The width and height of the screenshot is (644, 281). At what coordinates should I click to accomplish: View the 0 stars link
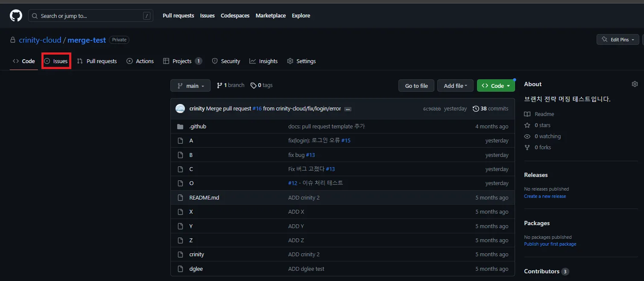click(x=537, y=125)
